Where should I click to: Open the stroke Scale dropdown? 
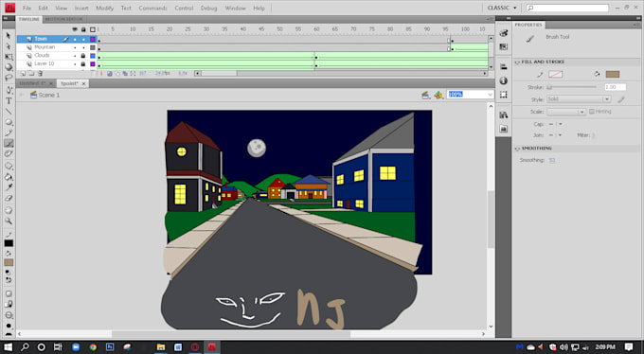click(x=566, y=112)
